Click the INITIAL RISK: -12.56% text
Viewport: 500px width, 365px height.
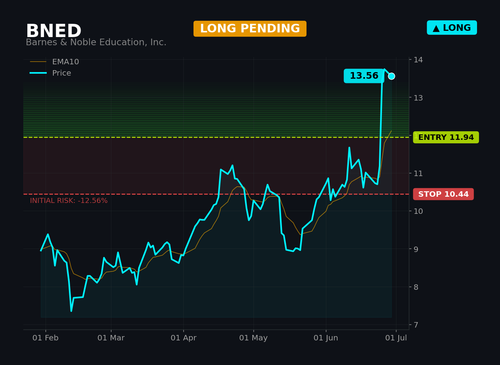pyautogui.click(x=69, y=201)
